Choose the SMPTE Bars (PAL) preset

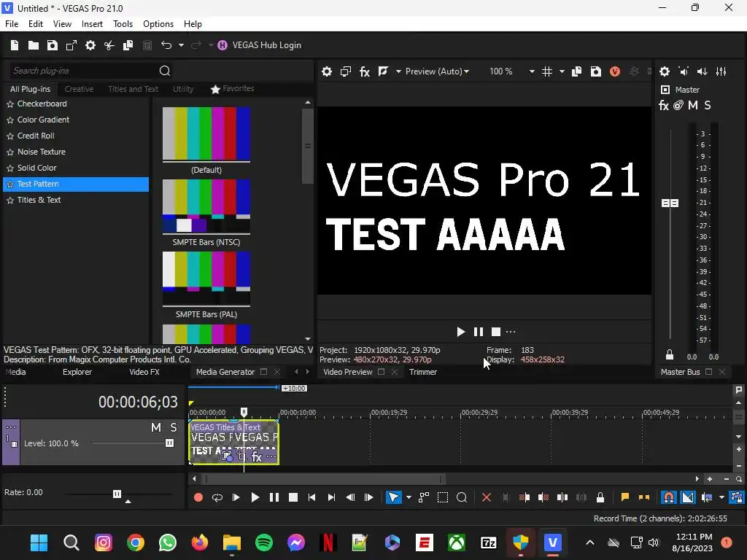click(x=206, y=285)
